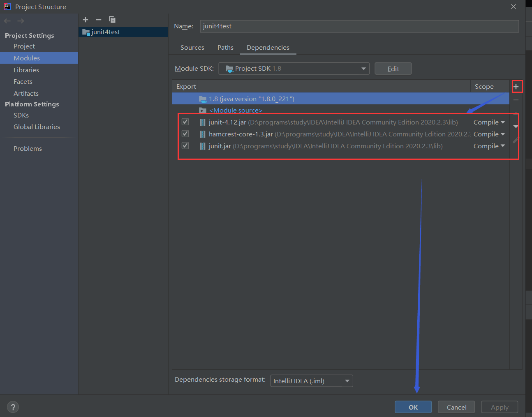
Task: Open SDKs under Platform Settings
Action: point(21,115)
